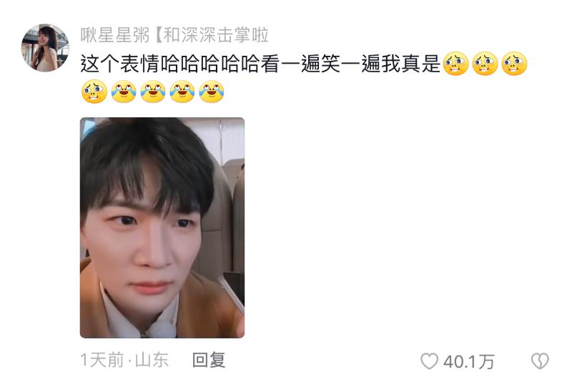
Task: Reply using the 回复 button
Action: pyautogui.click(x=209, y=361)
